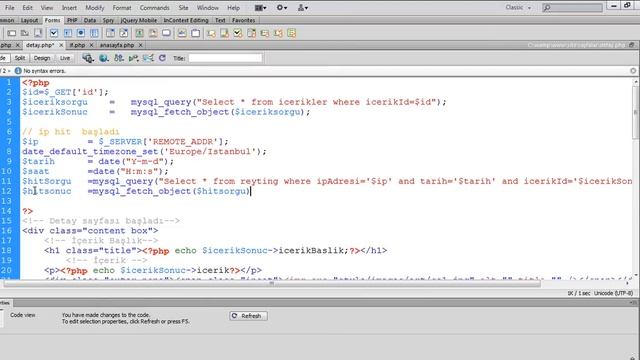Viewport: 640px width, 360px height.
Task: Toggle Split view
Action: [x=20, y=58]
